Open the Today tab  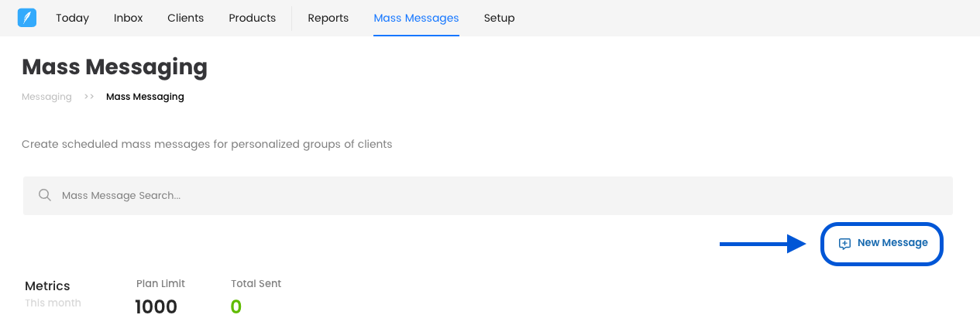tap(72, 18)
